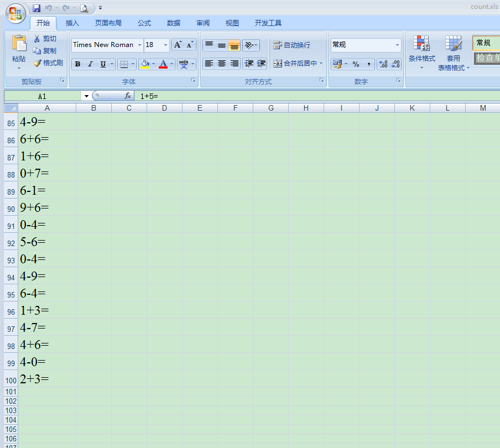500x448 pixels.
Task: Toggle bold formatting
Action: 77,64
